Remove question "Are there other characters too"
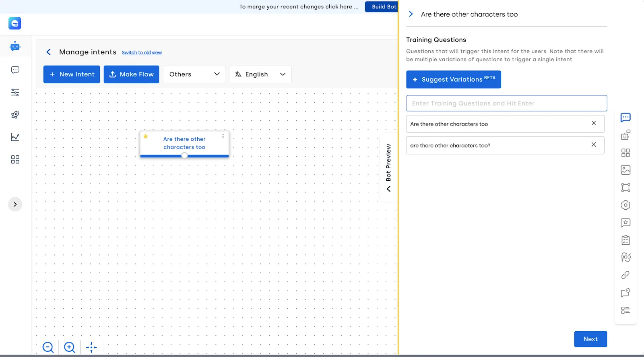The width and height of the screenshot is (644, 357). [x=594, y=123]
